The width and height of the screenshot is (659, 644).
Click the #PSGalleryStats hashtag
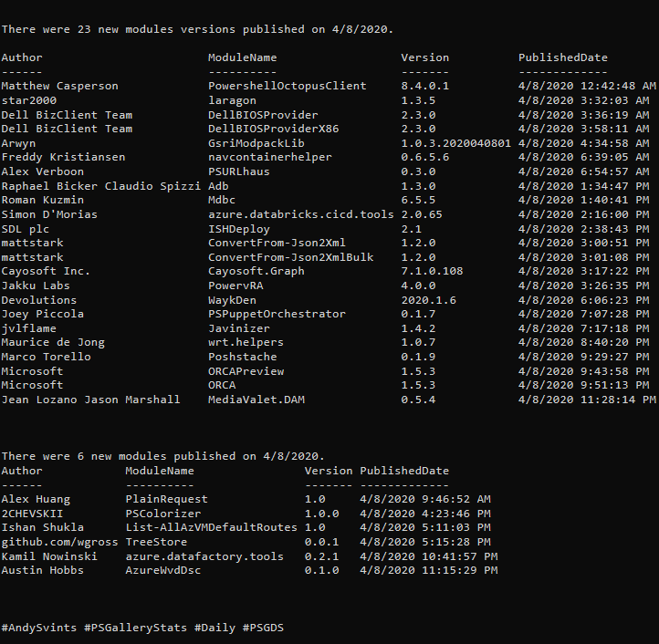pos(135,628)
